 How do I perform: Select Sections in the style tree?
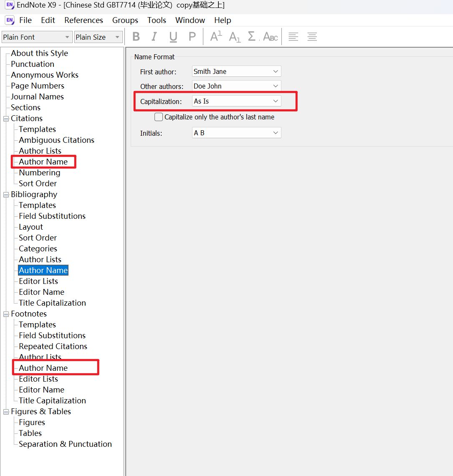click(25, 107)
